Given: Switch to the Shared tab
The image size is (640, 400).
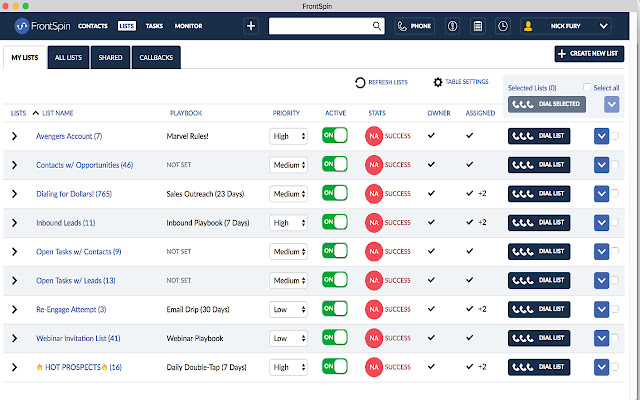Looking at the screenshot, I should coord(110,58).
